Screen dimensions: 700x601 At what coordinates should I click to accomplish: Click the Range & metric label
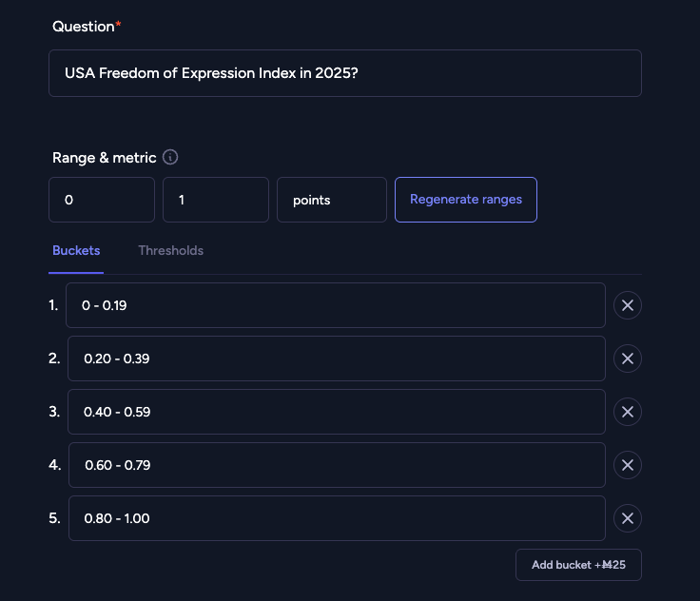coord(104,158)
